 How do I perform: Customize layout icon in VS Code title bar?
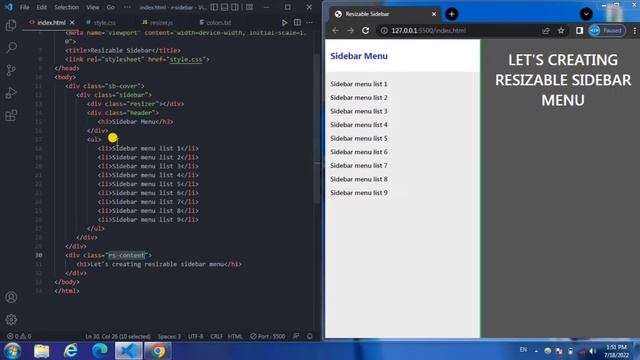point(249,7)
